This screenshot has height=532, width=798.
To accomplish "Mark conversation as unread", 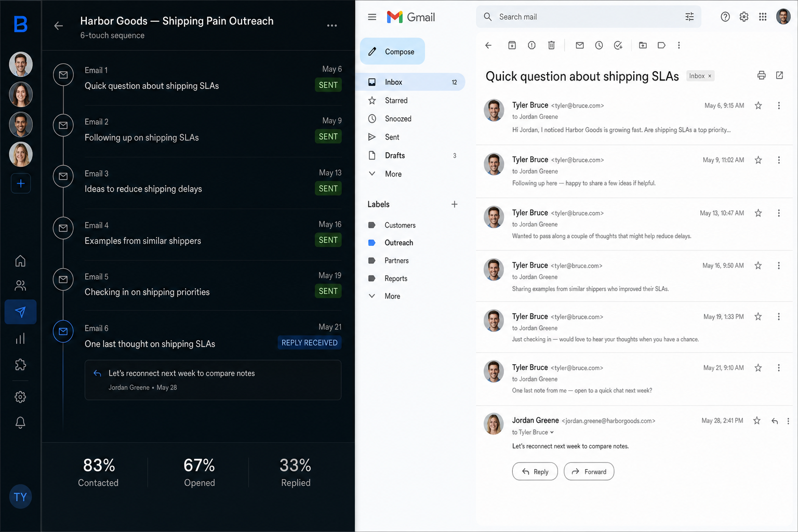I will (x=580, y=45).
